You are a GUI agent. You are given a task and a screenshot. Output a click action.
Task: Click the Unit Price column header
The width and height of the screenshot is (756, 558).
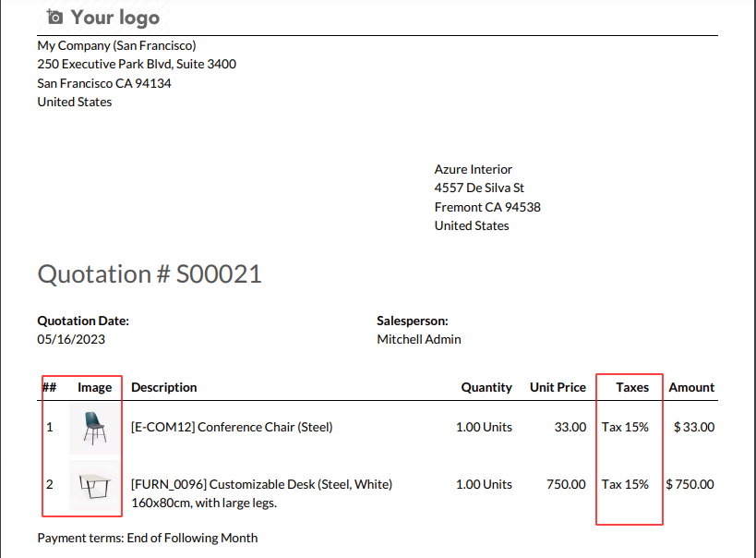tap(558, 388)
